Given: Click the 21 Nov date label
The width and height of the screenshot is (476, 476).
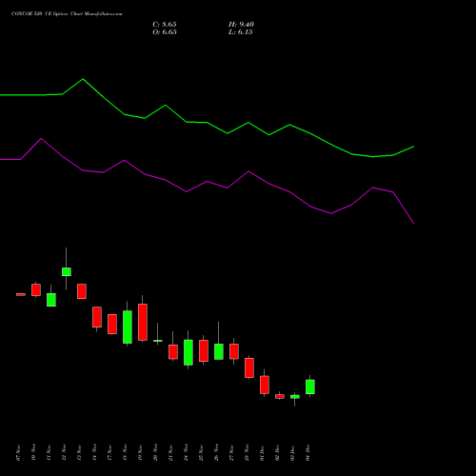Looking at the screenshot, I should click(170, 452).
